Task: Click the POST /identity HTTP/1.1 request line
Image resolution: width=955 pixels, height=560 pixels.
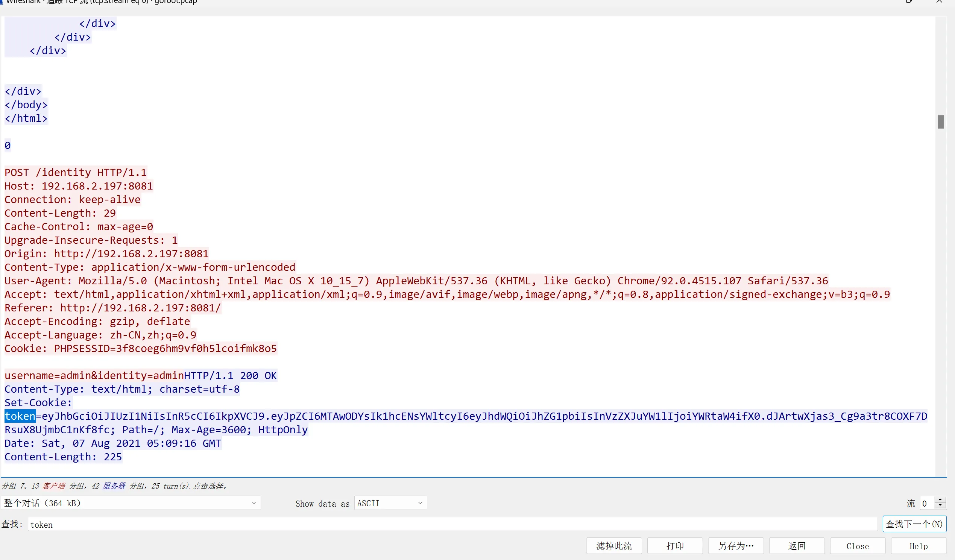Action: (76, 172)
